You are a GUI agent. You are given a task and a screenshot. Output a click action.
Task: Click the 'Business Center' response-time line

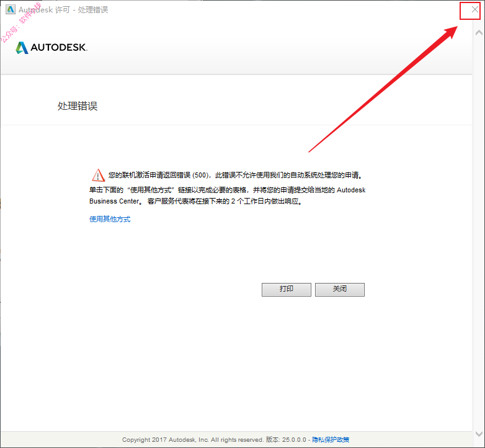(196, 201)
